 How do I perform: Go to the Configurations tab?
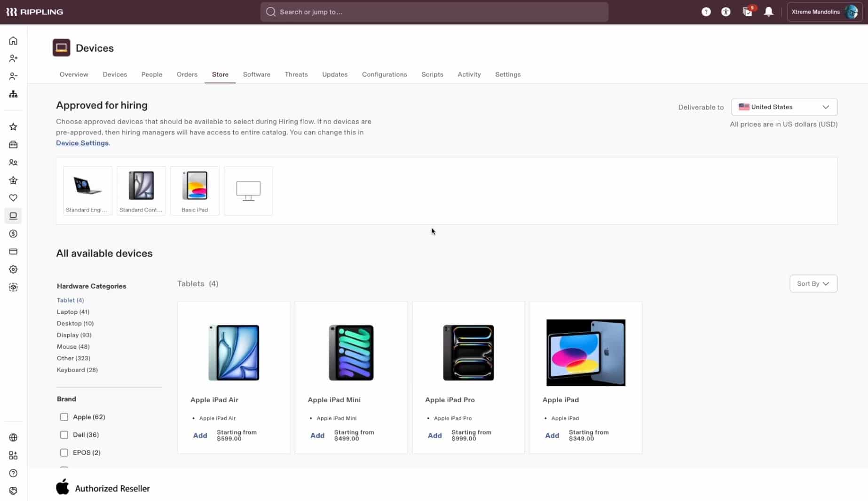click(x=384, y=74)
